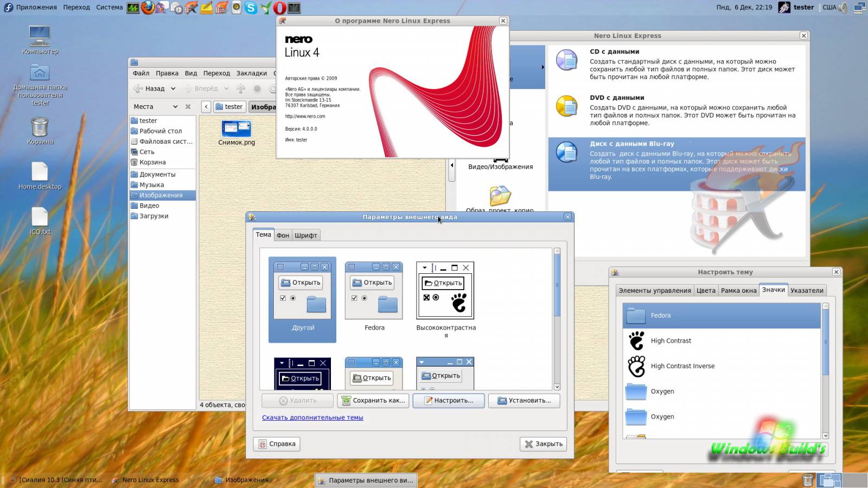Open the Назад button history dropdown arrow
Screen dimensions: 868x488
pos(173,88)
